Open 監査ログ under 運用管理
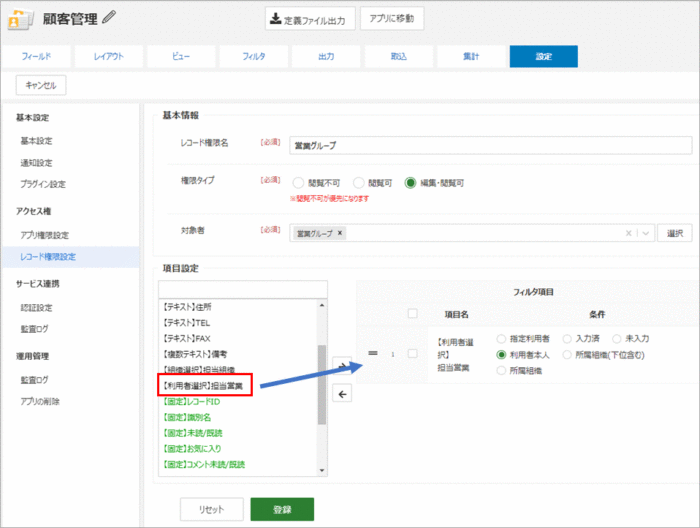This screenshot has height=528, width=700. click(x=34, y=380)
